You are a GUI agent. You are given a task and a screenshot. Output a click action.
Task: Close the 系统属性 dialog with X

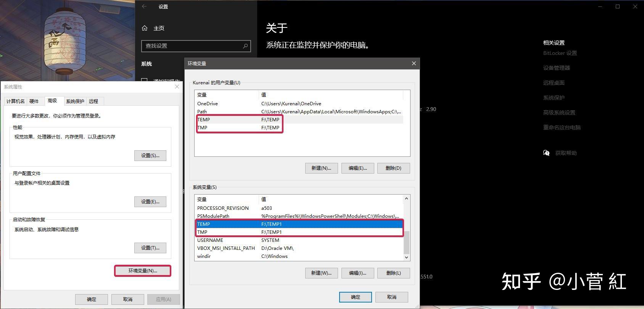177,87
